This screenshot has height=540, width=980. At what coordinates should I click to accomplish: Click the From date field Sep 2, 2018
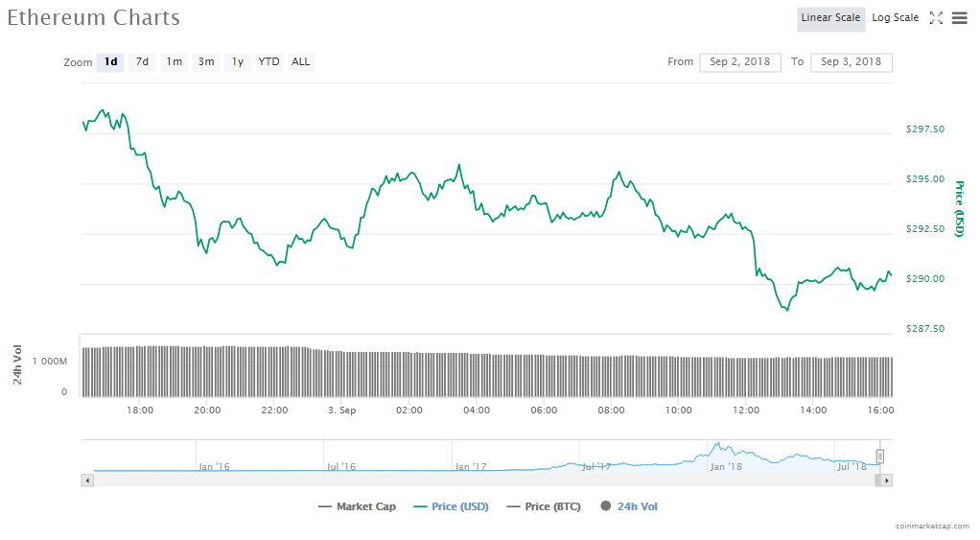pos(741,62)
